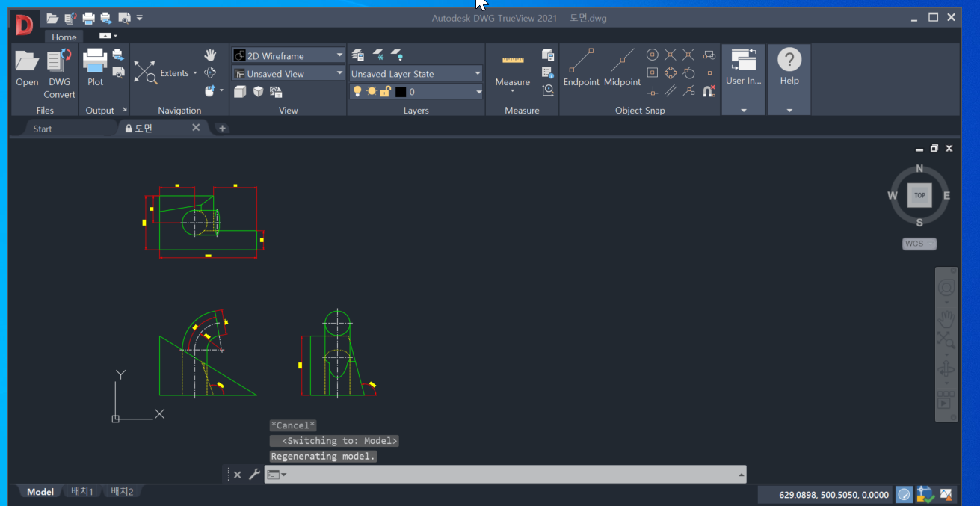Image resolution: width=980 pixels, height=506 pixels.
Task: Click the customization wrench in command line
Action: tap(254, 474)
